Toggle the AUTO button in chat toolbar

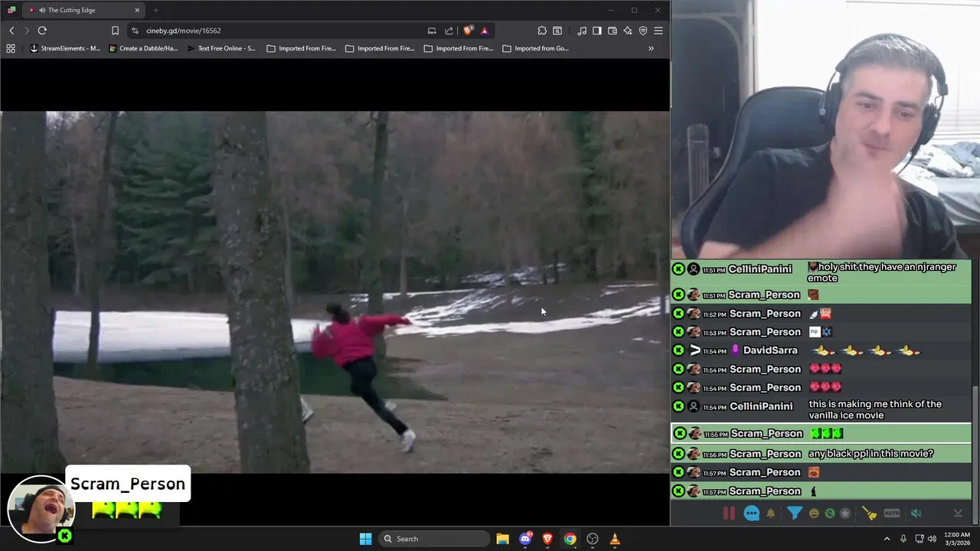pyautogui.click(x=892, y=514)
